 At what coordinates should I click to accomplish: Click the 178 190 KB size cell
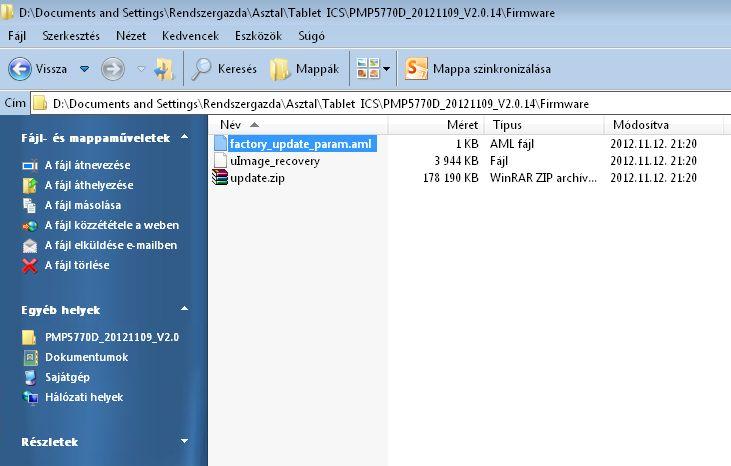tap(450, 178)
